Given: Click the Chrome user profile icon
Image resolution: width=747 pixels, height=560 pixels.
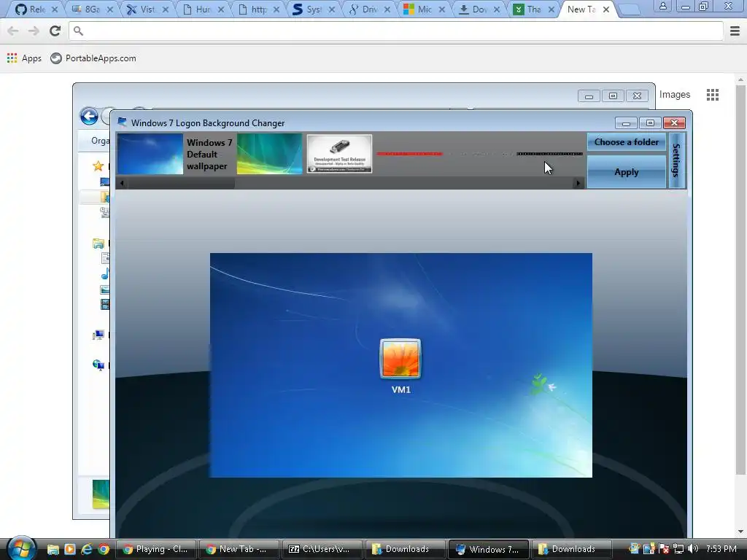Looking at the screenshot, I should coord(662,6).
